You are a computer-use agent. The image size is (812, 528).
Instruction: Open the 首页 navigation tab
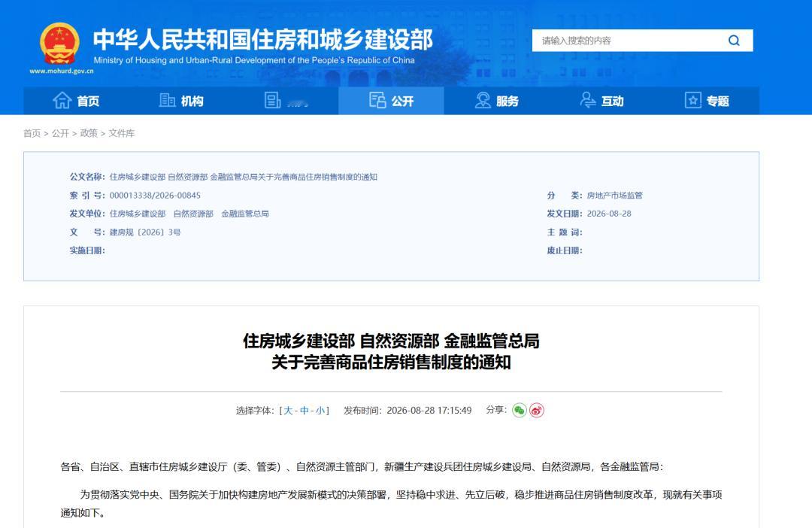(x=76, y=101)
